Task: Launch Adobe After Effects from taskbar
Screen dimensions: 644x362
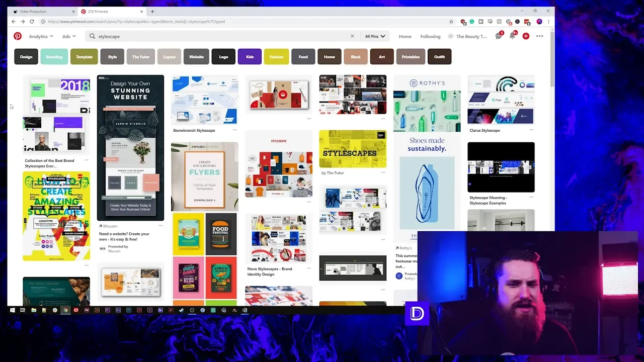Action: [x=118, y=310]
